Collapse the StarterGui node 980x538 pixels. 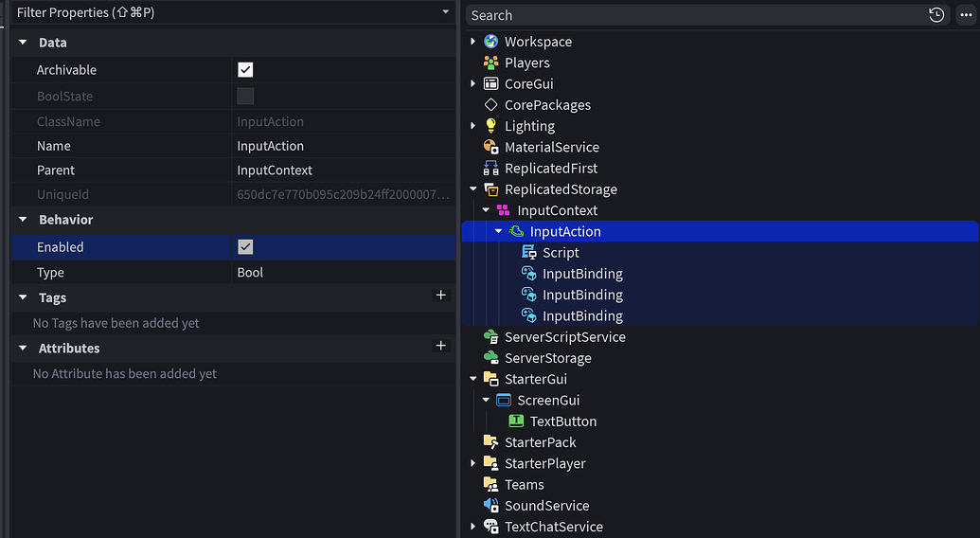point(473,379)
